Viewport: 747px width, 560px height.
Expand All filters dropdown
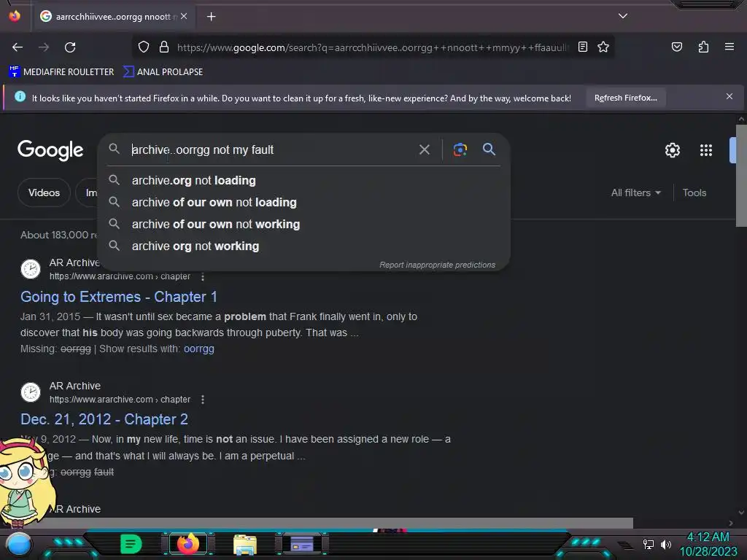[636, 192]
